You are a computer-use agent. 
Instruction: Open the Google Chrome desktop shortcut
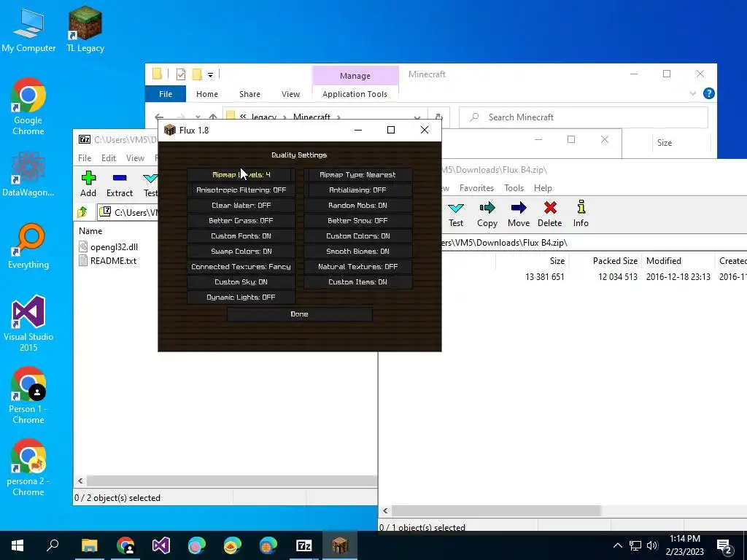click(28, 106)
